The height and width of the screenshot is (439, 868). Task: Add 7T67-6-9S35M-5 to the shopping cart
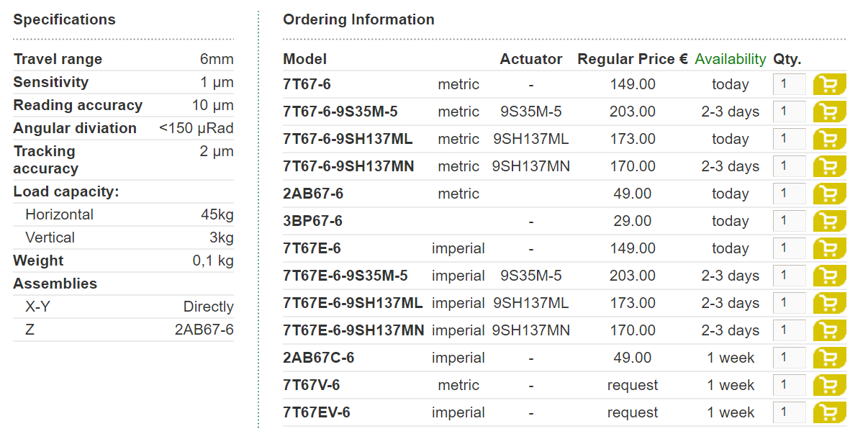(829, 112)
